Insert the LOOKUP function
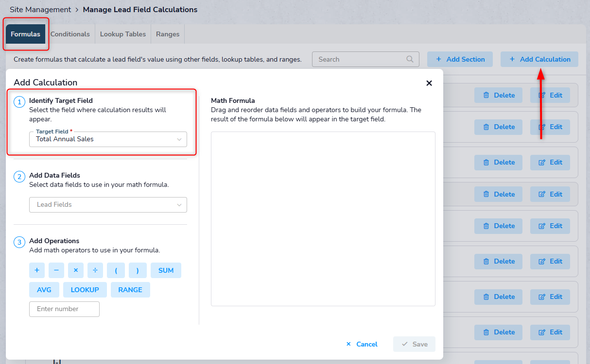The height and width of the screenshot is (364, 590). click(85, 290)
